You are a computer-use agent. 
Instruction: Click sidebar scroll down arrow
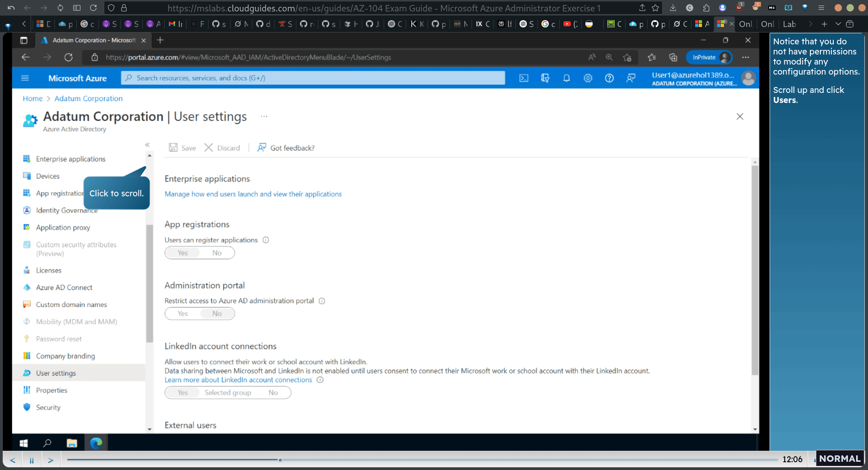[x=150, y=429]
